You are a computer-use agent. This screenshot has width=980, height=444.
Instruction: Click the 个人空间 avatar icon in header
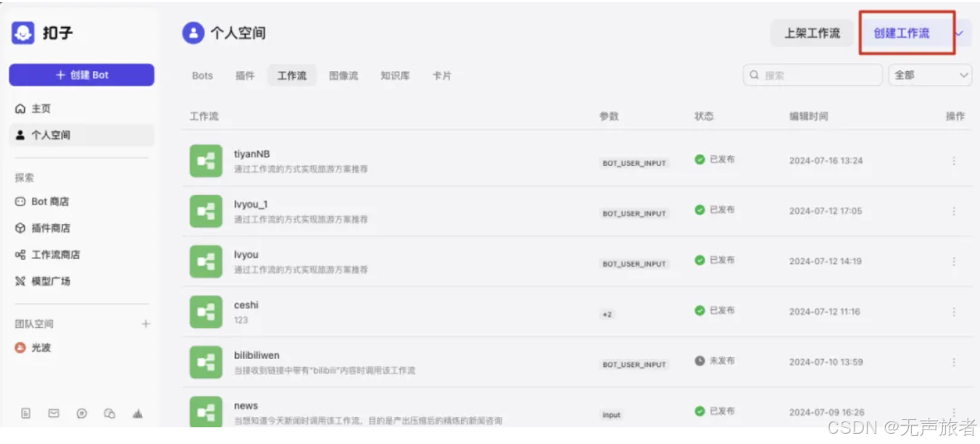193,33
